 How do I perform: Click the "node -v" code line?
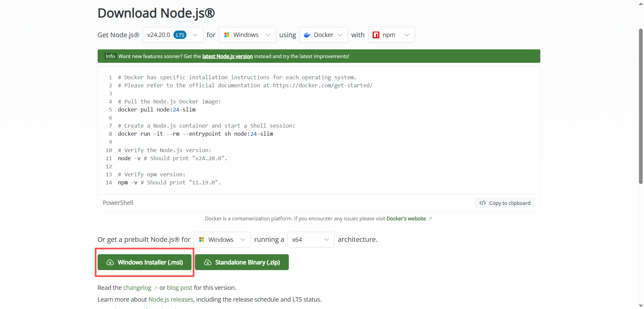[172, 159]
